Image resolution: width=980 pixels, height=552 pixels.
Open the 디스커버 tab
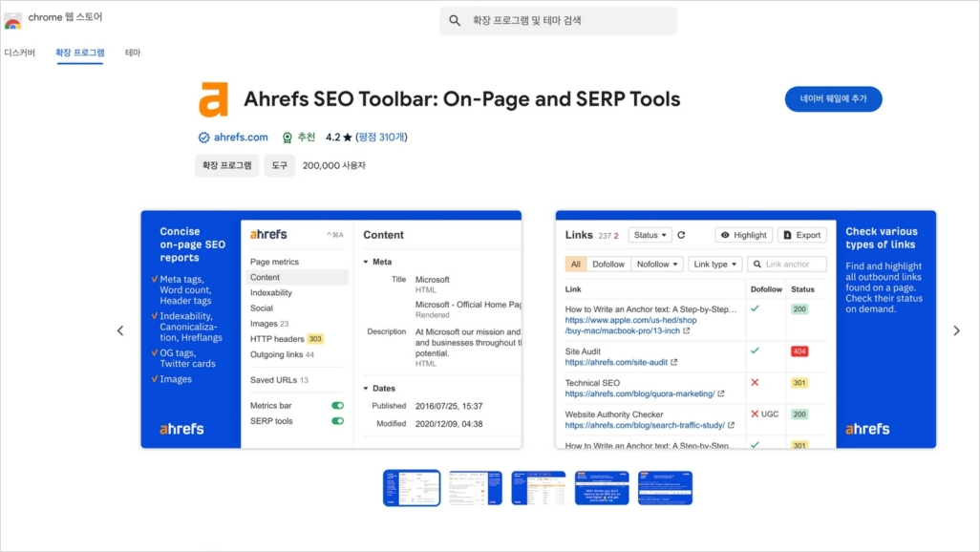pyautogui.click(x=20, y=53)
